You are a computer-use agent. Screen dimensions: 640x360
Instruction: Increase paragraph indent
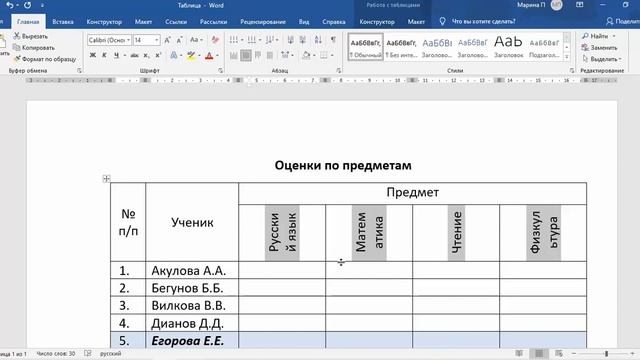303,40
